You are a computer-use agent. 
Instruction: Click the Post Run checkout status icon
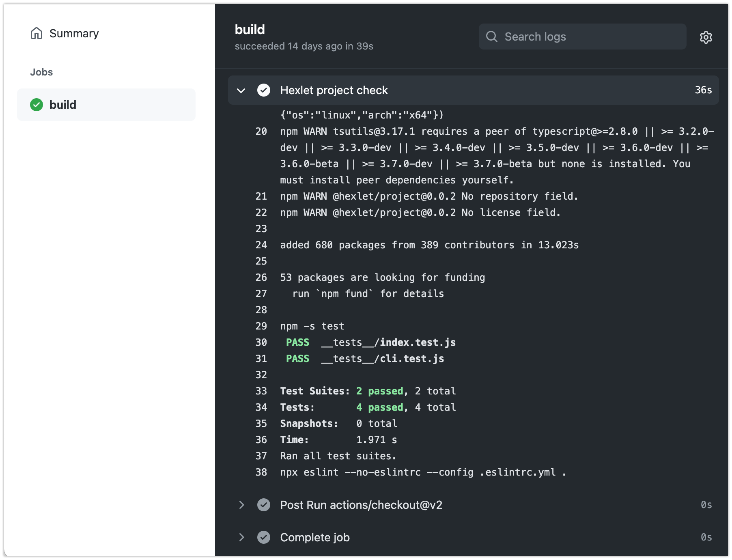click(264, 505)
